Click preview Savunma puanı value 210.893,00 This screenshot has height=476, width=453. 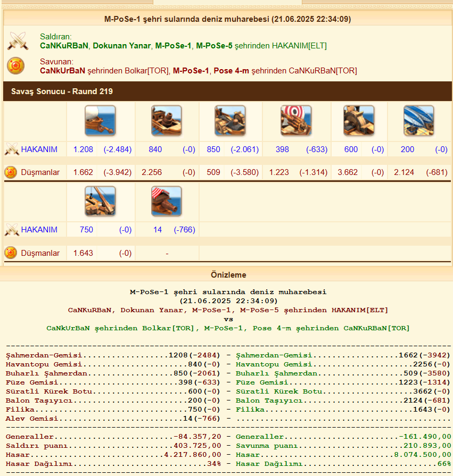click(427, 446)
